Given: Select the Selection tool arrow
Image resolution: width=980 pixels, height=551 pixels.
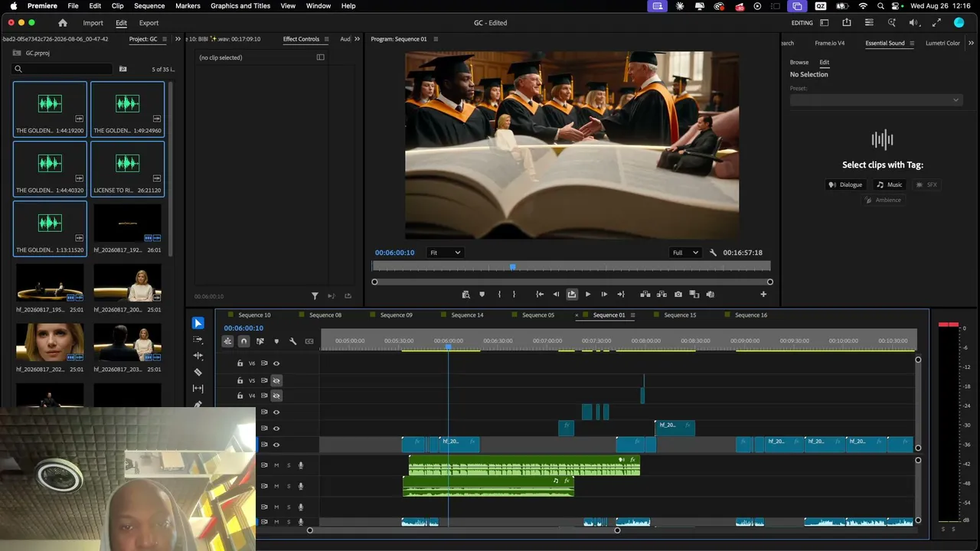Looking at the screenshot, I should (x=198, y=324).
